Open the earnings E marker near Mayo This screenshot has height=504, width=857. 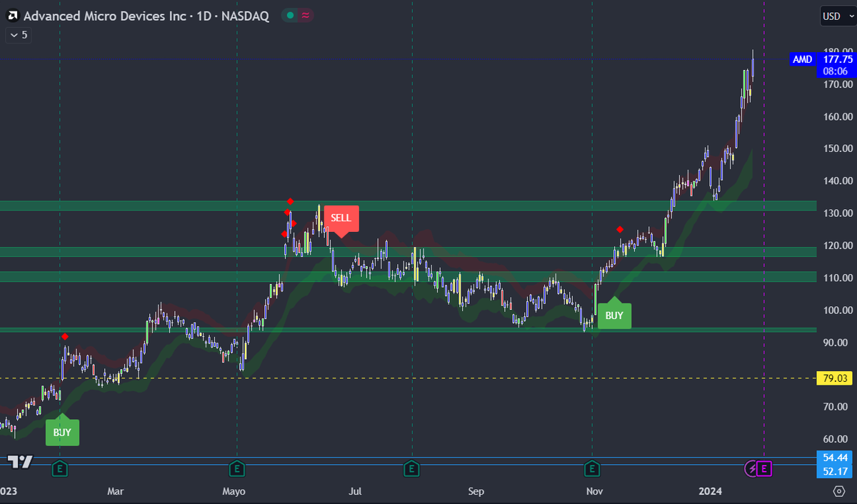tap(236, 468)
